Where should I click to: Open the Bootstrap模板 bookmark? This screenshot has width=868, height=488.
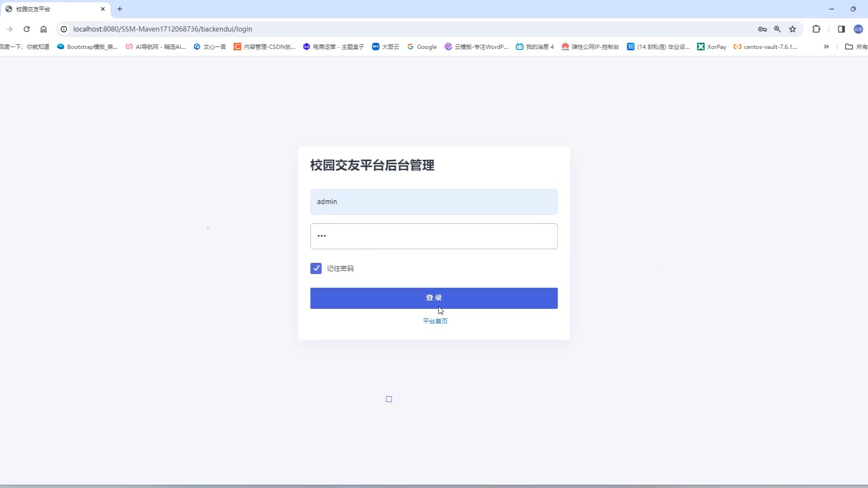(88, 47)
